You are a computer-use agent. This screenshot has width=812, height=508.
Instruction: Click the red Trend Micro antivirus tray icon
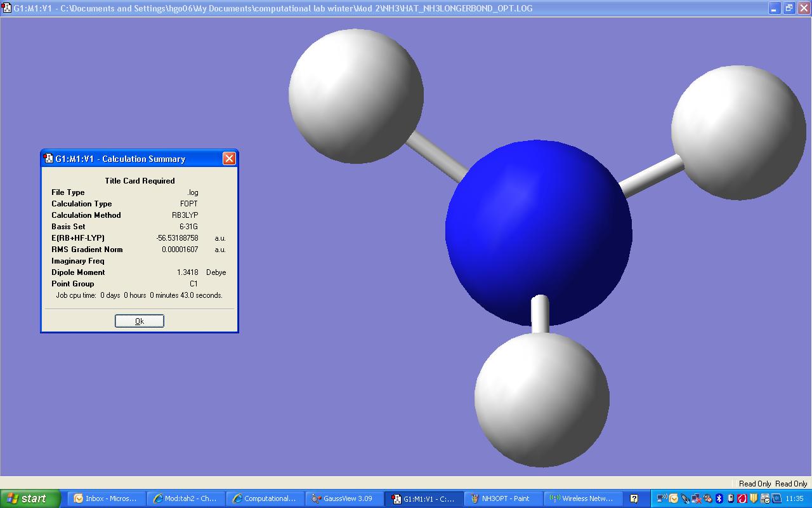[742, 498]
